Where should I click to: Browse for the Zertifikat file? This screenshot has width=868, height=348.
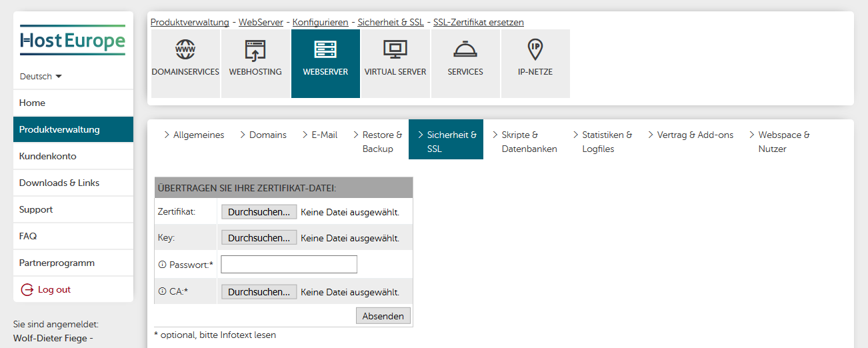pos(259,212)
